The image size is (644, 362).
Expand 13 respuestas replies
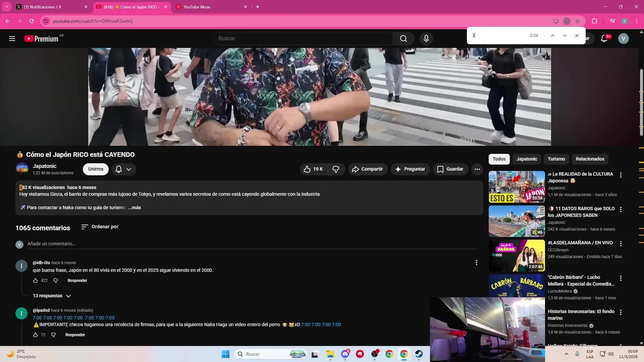coord(52,296)
